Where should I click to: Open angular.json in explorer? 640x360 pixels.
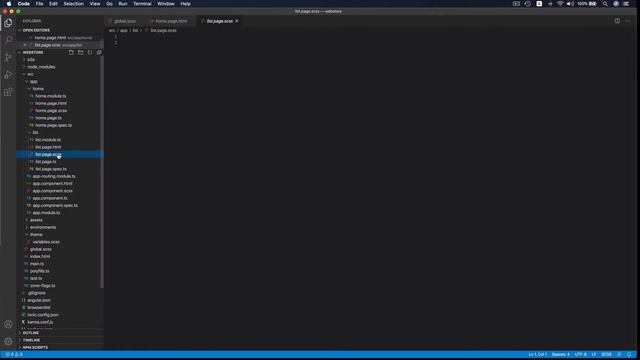[x=39, y=300]
